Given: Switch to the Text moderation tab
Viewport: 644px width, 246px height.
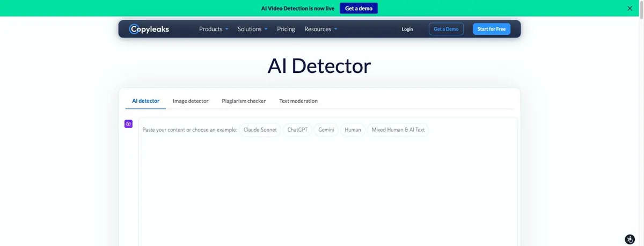Looking at the screenshot, I should [298, 101].
